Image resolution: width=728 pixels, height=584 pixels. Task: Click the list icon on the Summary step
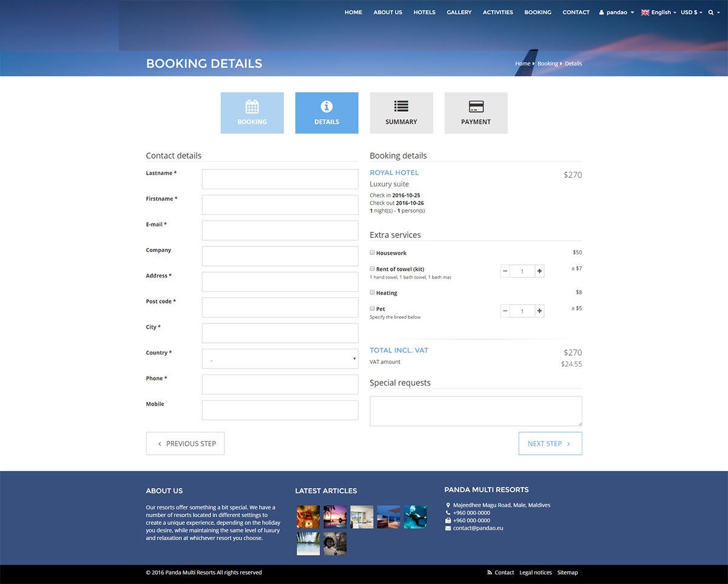pyautogui.click(x=401, y=106)
